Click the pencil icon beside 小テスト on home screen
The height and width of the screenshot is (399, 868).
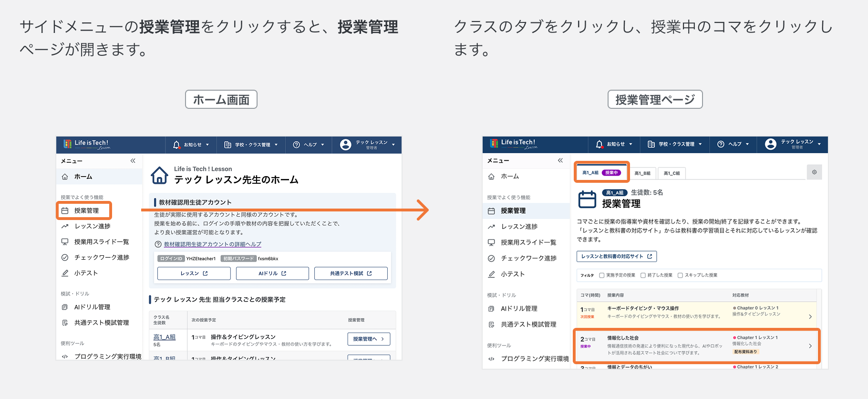(65, 273)
